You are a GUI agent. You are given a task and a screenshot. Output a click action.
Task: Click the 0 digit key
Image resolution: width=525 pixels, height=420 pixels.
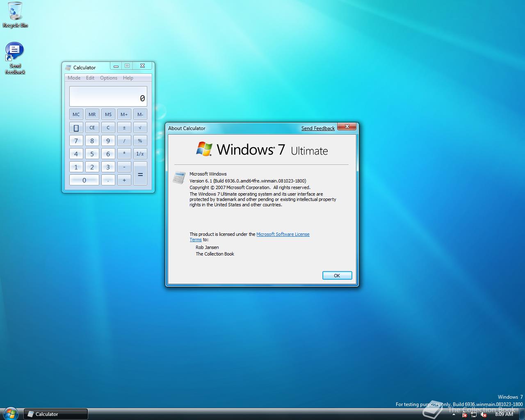tap(84, 180)
